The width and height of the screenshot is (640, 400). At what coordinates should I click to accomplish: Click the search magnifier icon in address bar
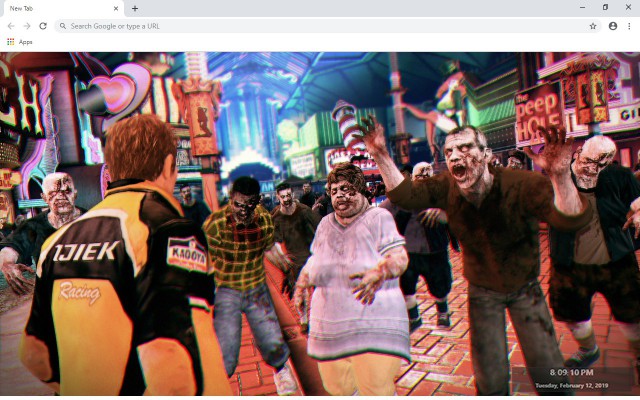(63, 26)
